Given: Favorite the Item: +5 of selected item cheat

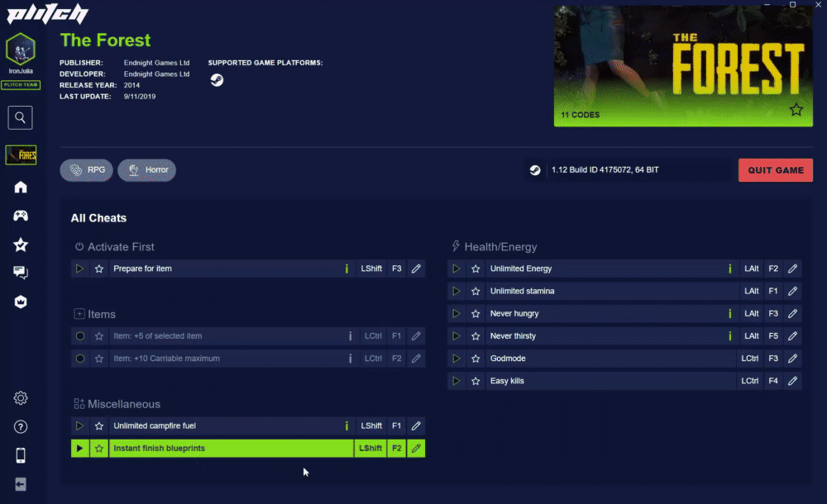Looking at the screenshot, I should tap(99, 335).
